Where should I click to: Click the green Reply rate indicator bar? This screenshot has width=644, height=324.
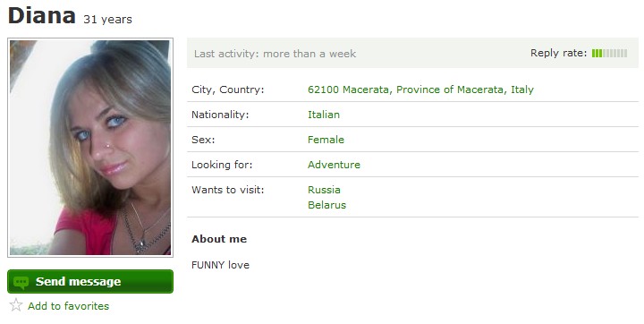click(609, 53)
